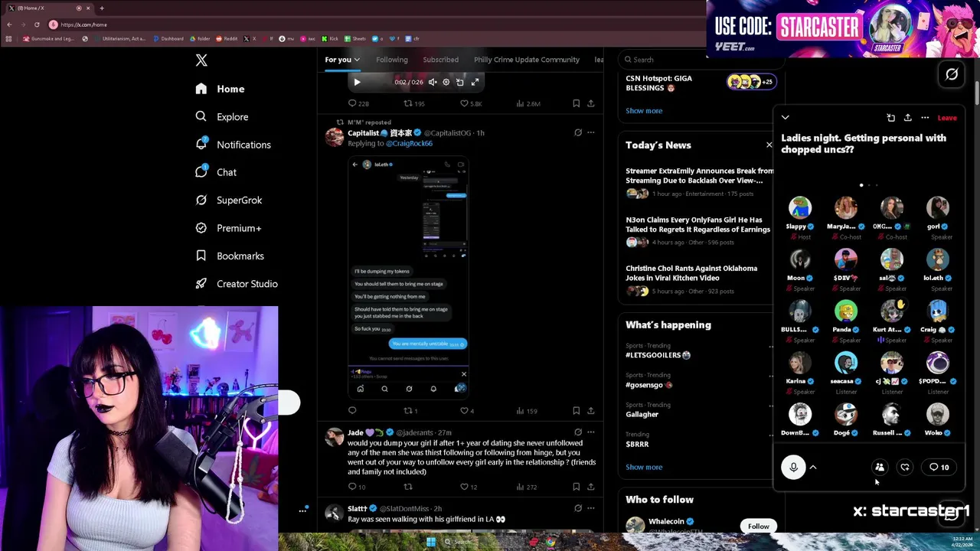Open host Slappy's avatar in Space
This screenshot has height=551, width=980.
800,207
